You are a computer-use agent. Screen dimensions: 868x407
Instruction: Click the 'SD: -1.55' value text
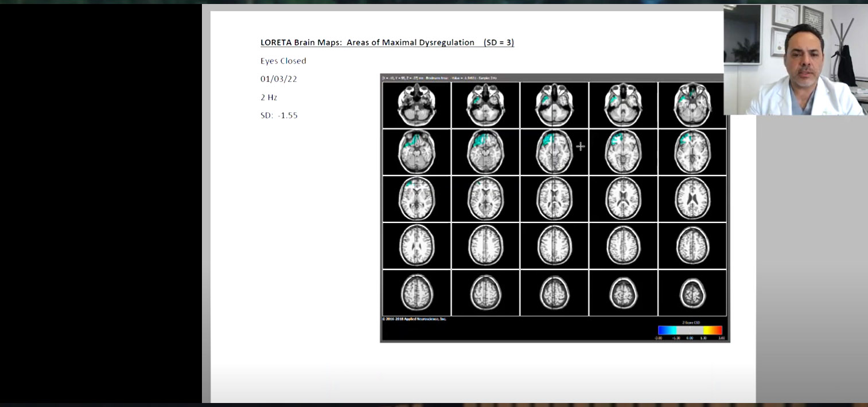tap(279, 115)
